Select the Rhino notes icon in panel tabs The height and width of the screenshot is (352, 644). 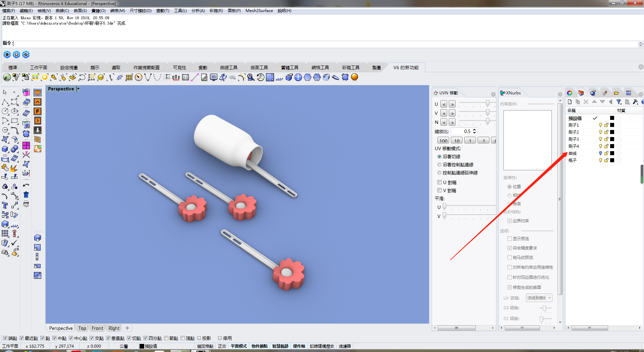coord(605,93)
